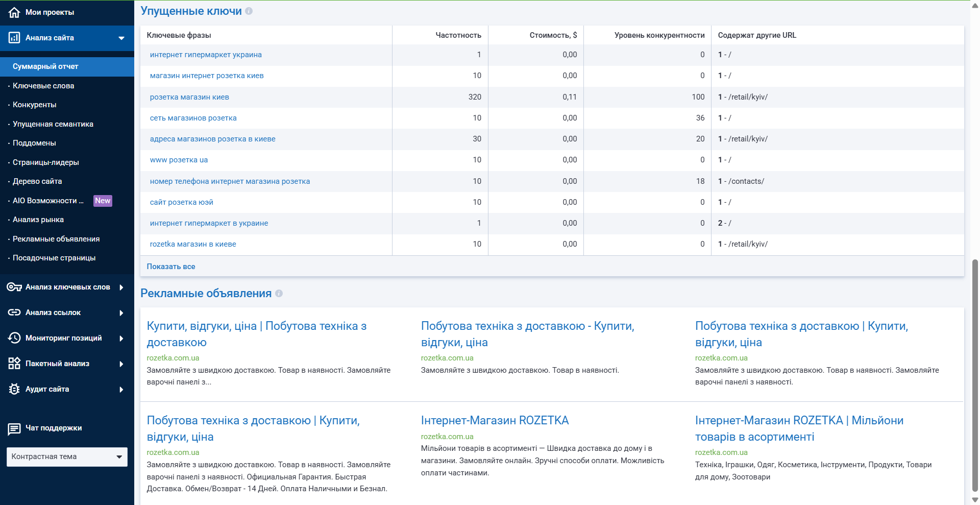Click the clock icon for Мониторинг позиций
The image size is (980, 505).
(14, 338)
